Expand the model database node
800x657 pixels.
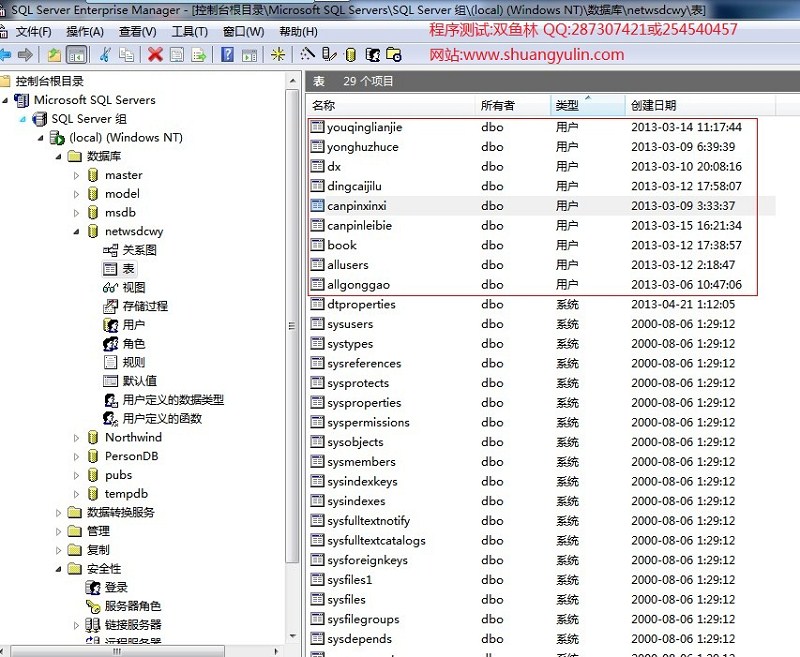coord(77,194)
